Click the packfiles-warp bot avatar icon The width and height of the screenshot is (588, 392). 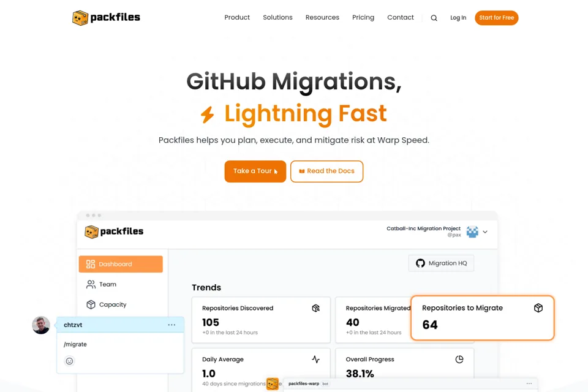[273, 384]
